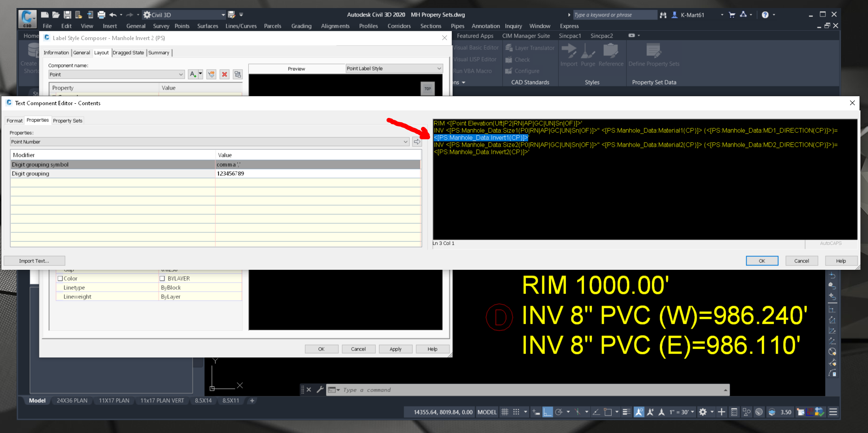The image size is (868, 433).
Task: Create new text component with the A+ icon
Action: 193,74
